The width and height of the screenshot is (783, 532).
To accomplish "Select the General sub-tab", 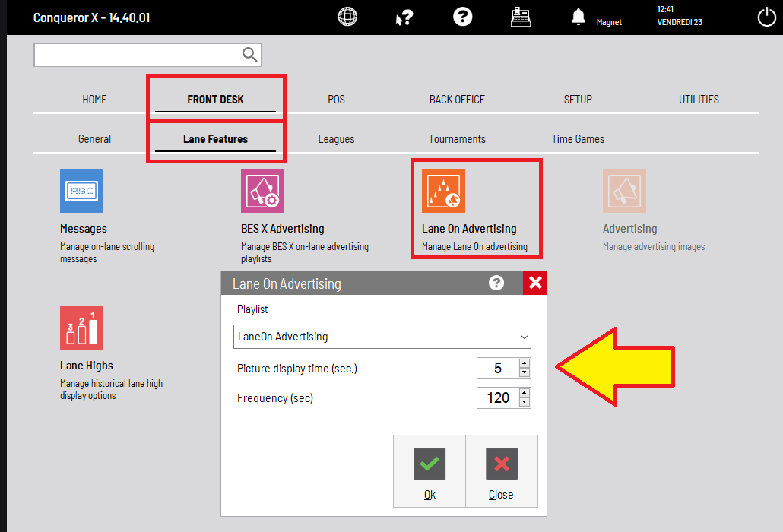I will pos(94,139).
